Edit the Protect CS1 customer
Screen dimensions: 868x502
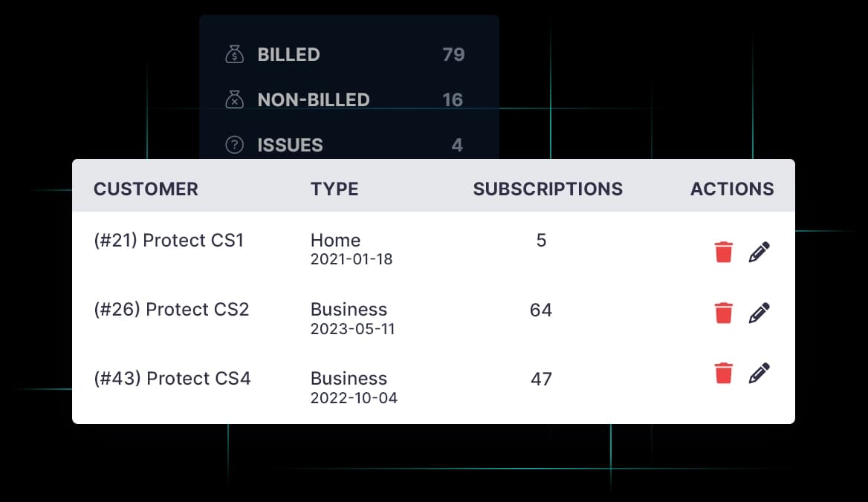tap(759, 252)
